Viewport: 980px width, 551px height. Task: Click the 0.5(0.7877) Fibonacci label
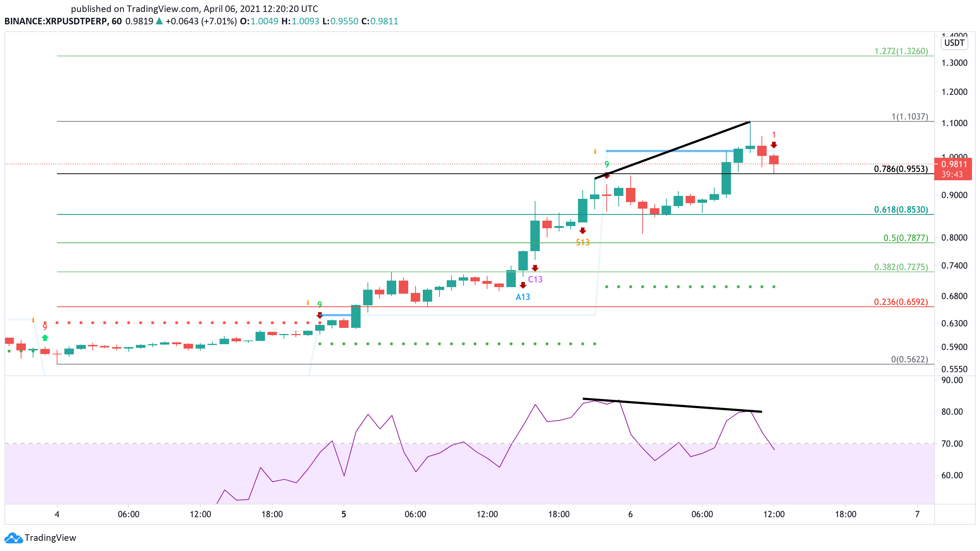pos(905,238)
